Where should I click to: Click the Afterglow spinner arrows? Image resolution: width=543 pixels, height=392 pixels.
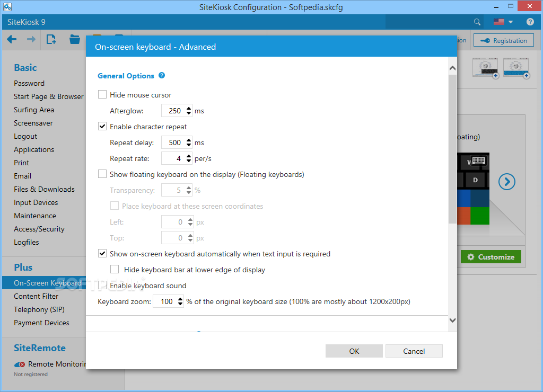[x=188, y=111]
